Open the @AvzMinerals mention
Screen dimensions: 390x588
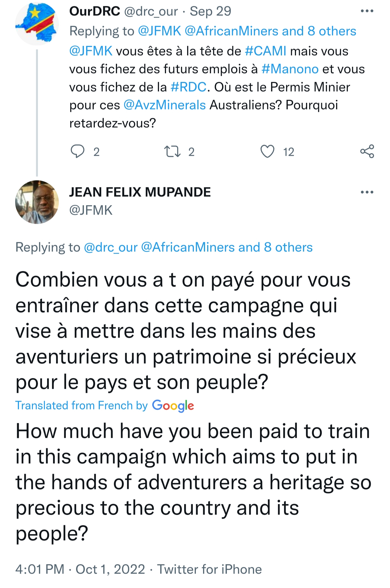(x=165, y=105)
